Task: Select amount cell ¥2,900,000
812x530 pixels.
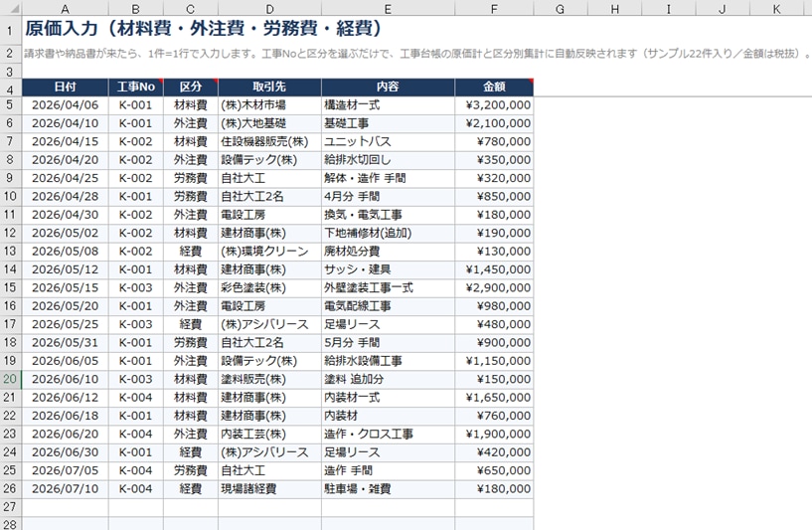Action: 494,287
